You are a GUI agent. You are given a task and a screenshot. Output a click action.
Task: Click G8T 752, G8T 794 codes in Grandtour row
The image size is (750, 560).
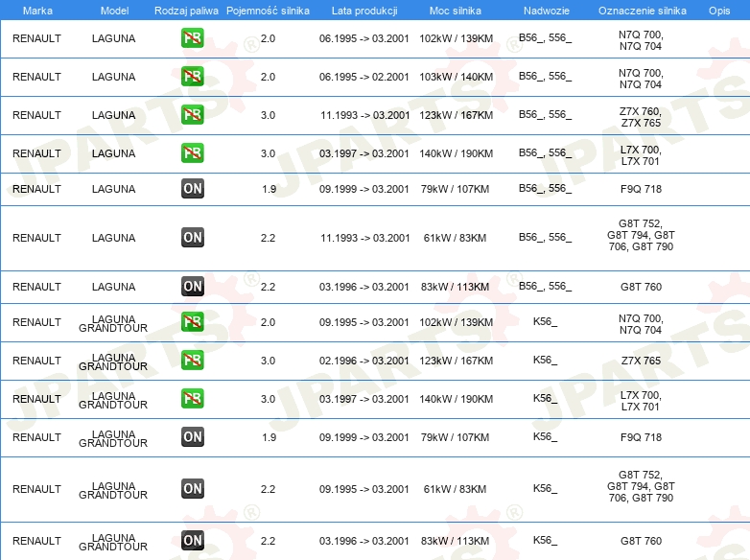pos(641,486)
